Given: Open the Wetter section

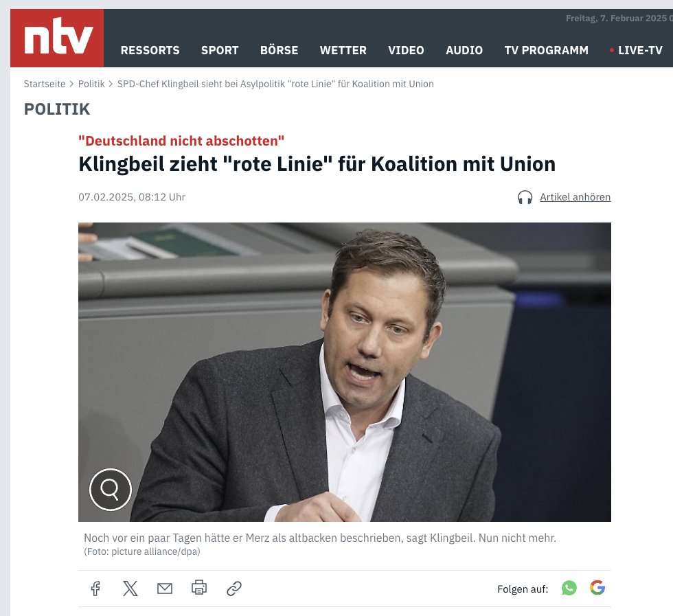Looking at the screenshot, I should coord(343,50).
